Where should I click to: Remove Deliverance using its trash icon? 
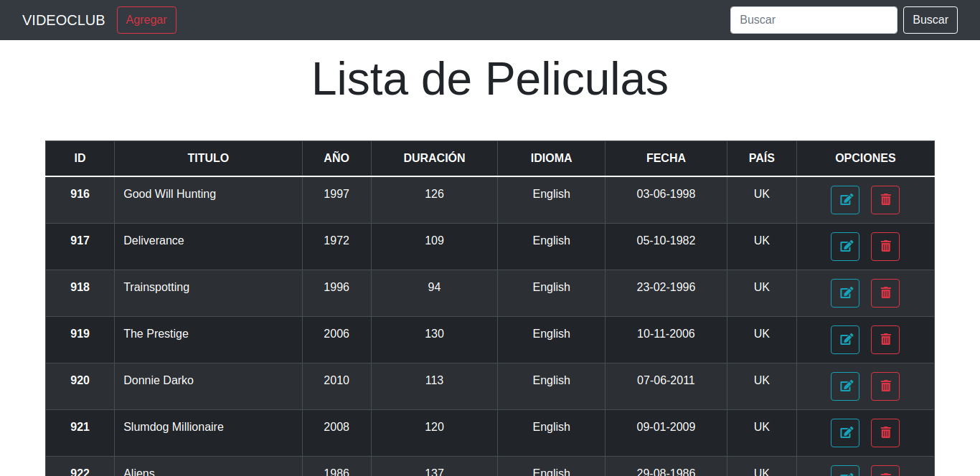pyautogui.click(x=885, y=247)
